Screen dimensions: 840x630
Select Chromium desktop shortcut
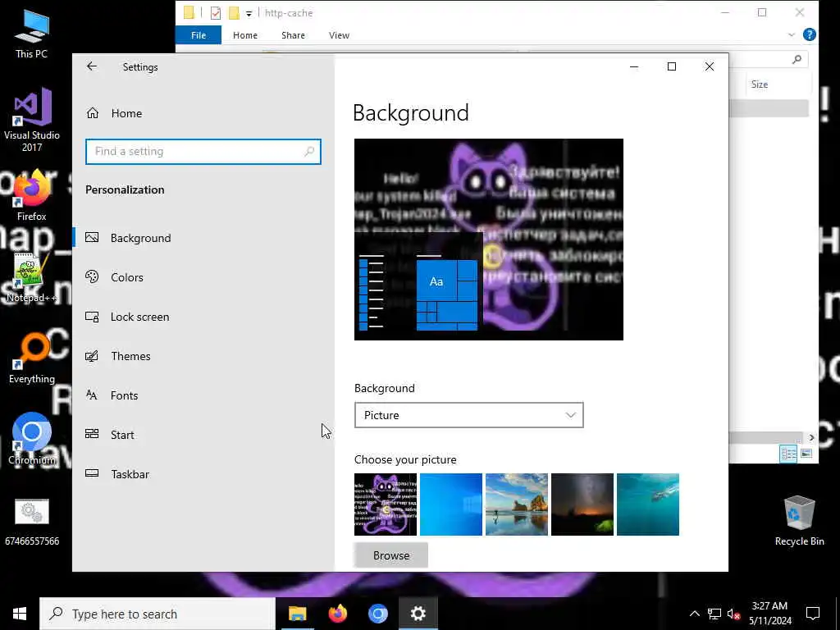coord(32,439)
